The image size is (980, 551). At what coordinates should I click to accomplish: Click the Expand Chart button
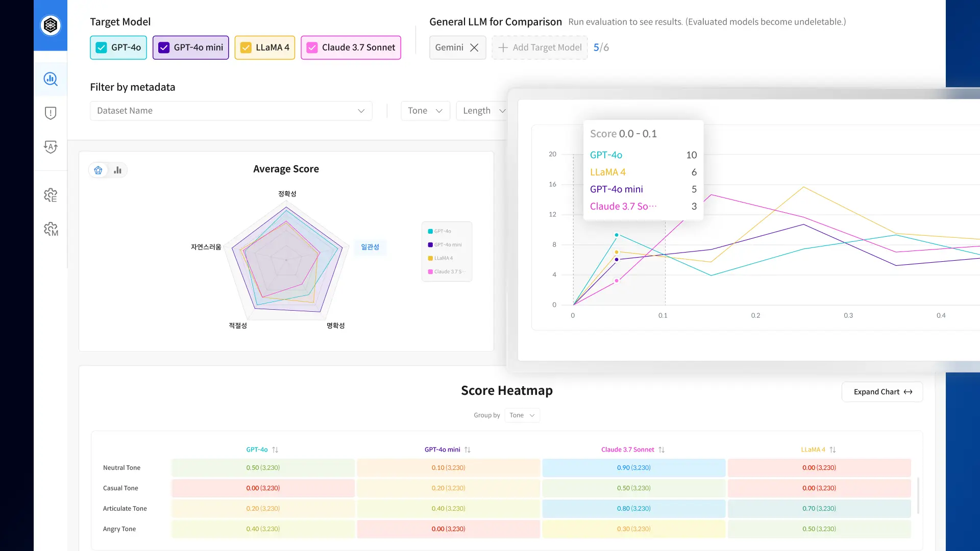tap(882, 392)
